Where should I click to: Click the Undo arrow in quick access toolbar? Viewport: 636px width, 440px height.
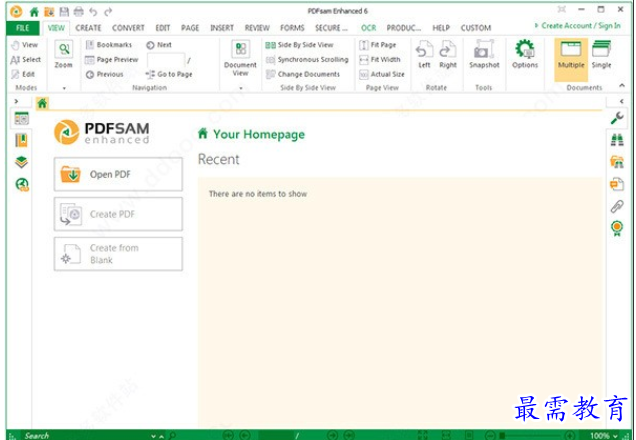point(93,12)
